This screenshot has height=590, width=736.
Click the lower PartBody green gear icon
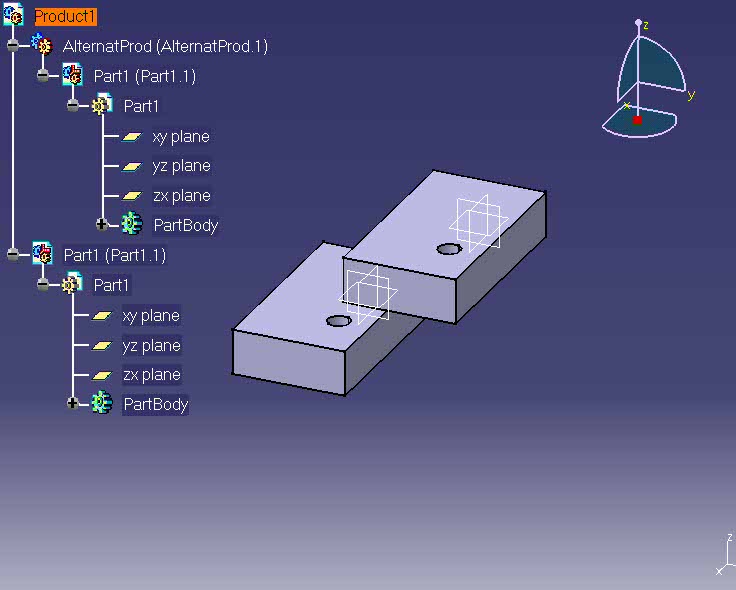[x=102, y=403]
